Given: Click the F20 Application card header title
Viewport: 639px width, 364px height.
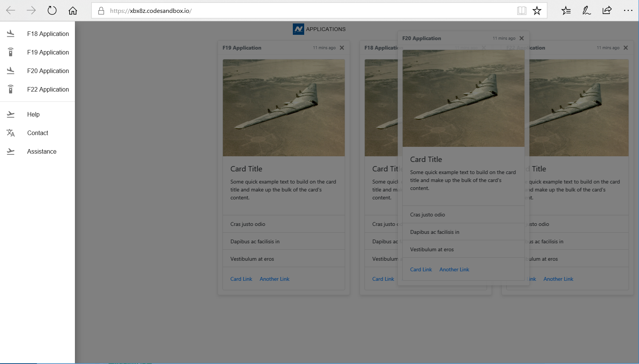Looking at the screenshot, I should coord(421,38).
